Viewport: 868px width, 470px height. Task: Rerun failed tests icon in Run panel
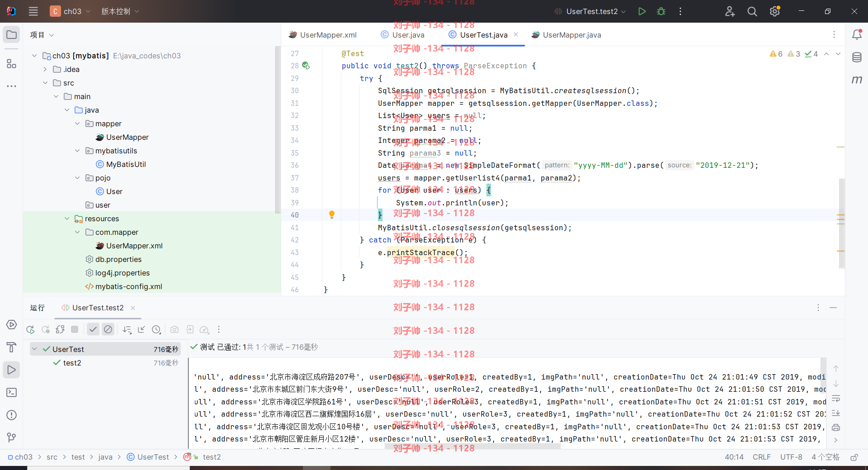tap(46, 330)
